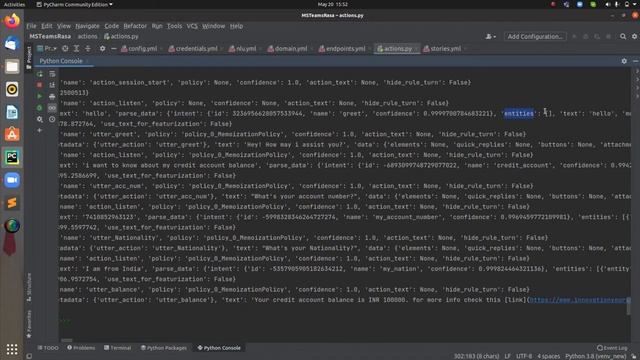Open the Navigate menu
Screen dimensions: 640x360
pyautogui.click(x=87, y=26)
